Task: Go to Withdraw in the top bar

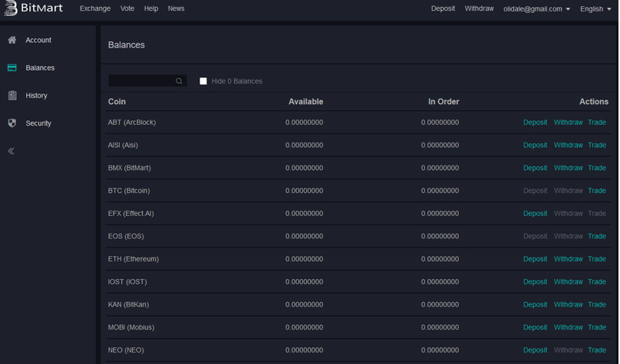Action: coord(480,8)
